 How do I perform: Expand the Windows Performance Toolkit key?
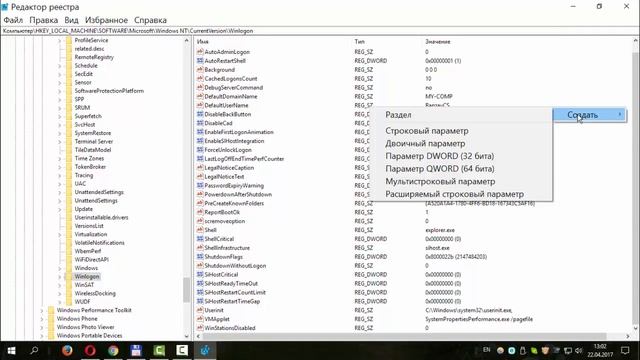(x=42, y=310)
